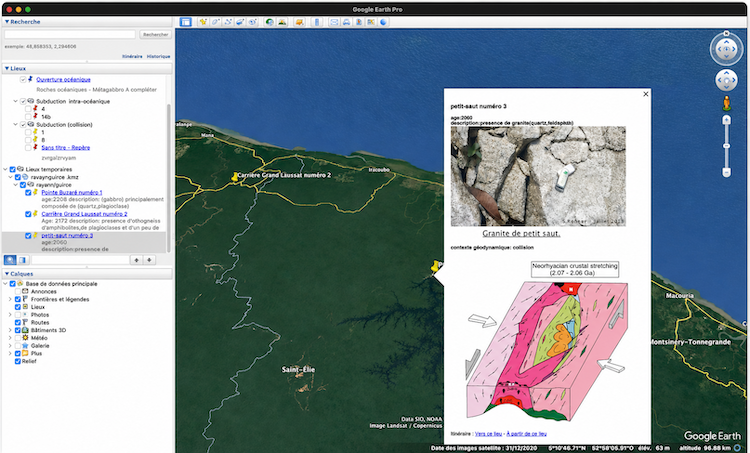Collapse Subduction intra-océanique folder
The height and width of the screenshot is (453, 750).
pos(15,101)
